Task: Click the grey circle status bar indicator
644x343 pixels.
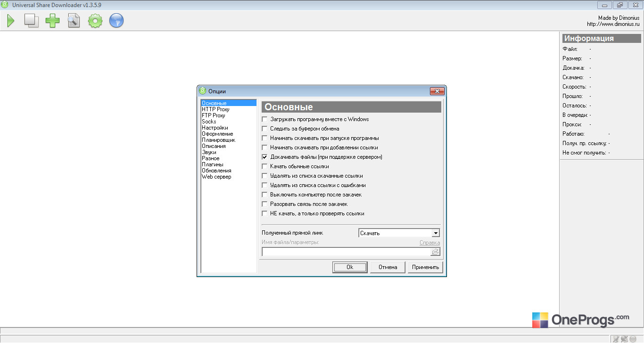Action: click(633, 339)
